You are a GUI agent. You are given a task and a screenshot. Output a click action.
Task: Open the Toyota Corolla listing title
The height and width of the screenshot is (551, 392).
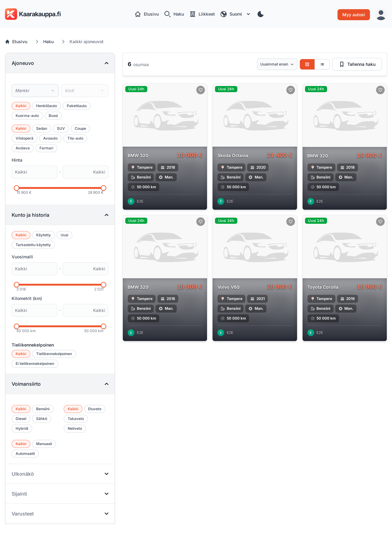(322, 287)
